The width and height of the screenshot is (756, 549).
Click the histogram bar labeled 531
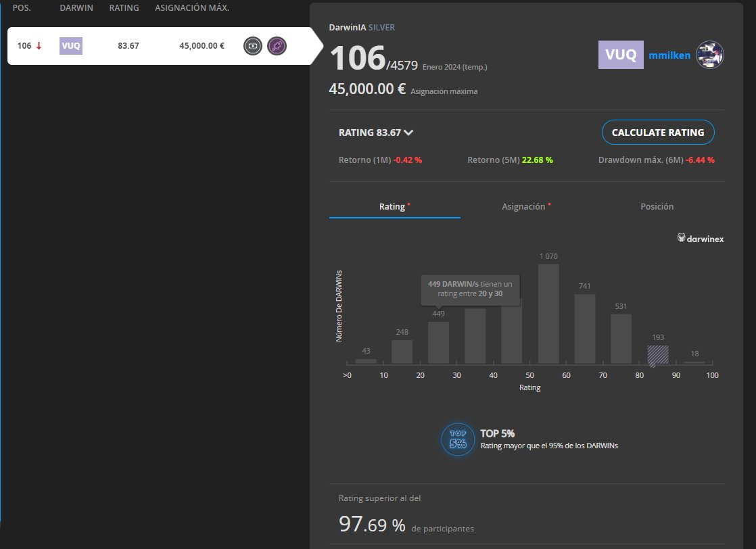click(x=621, y=339)
